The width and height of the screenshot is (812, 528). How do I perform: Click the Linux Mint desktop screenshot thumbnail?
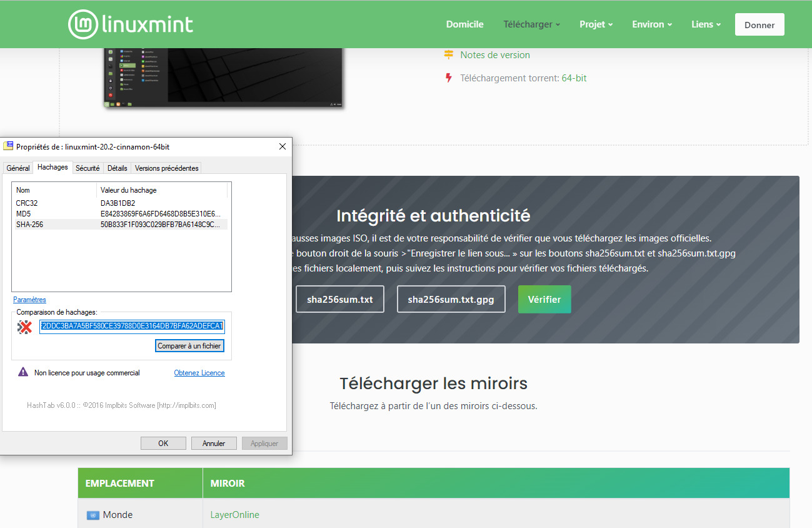[x=224, y=78]
